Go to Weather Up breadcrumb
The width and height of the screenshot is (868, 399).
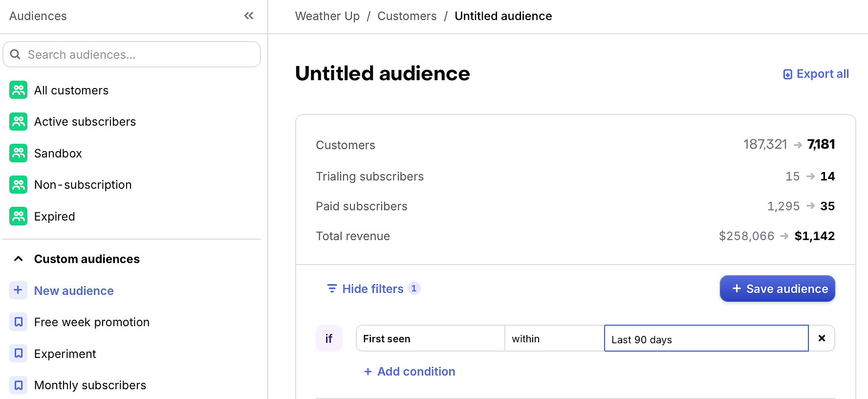327,16
